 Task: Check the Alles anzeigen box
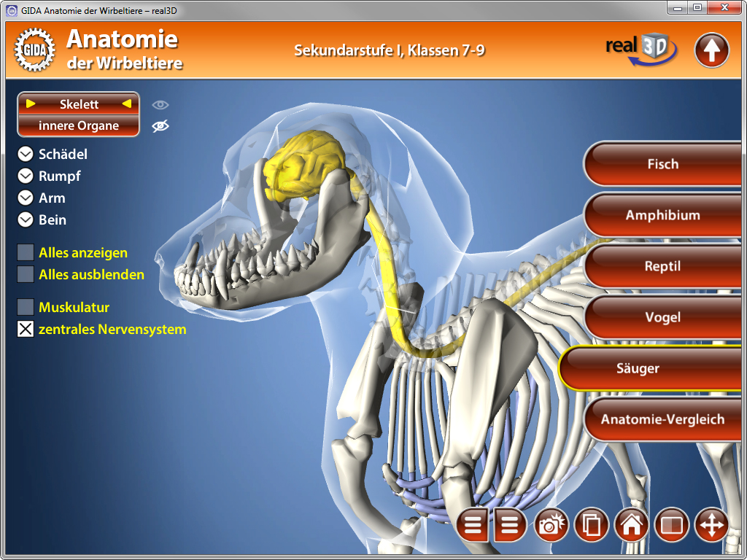26,253
